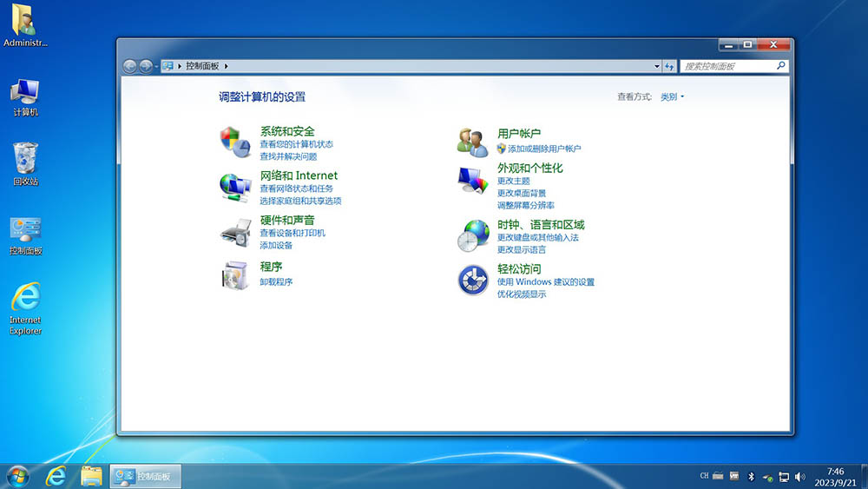Expand the address bar history dropdown arrow
Viewport: 868px width, 489px height.
[656, 66]
